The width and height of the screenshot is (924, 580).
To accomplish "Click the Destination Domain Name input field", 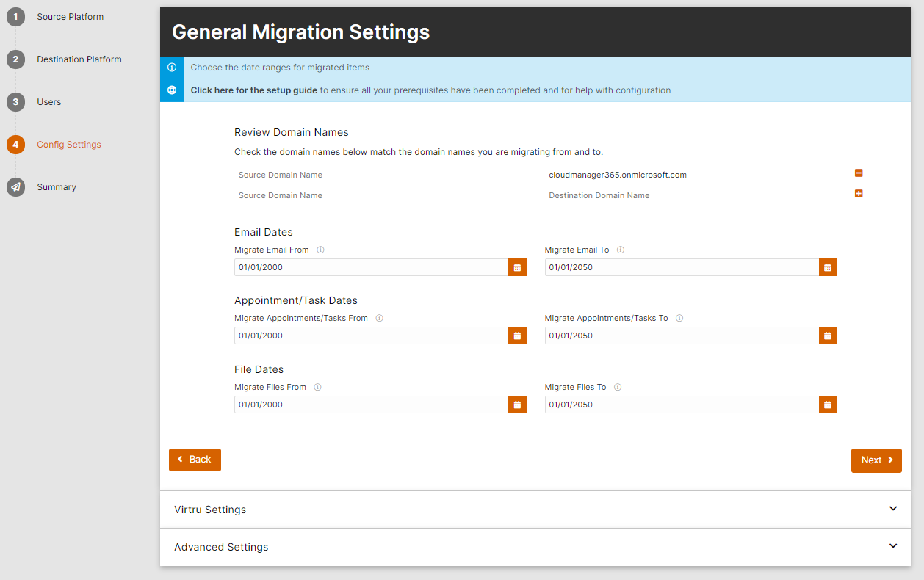I will tap(661, 195).
